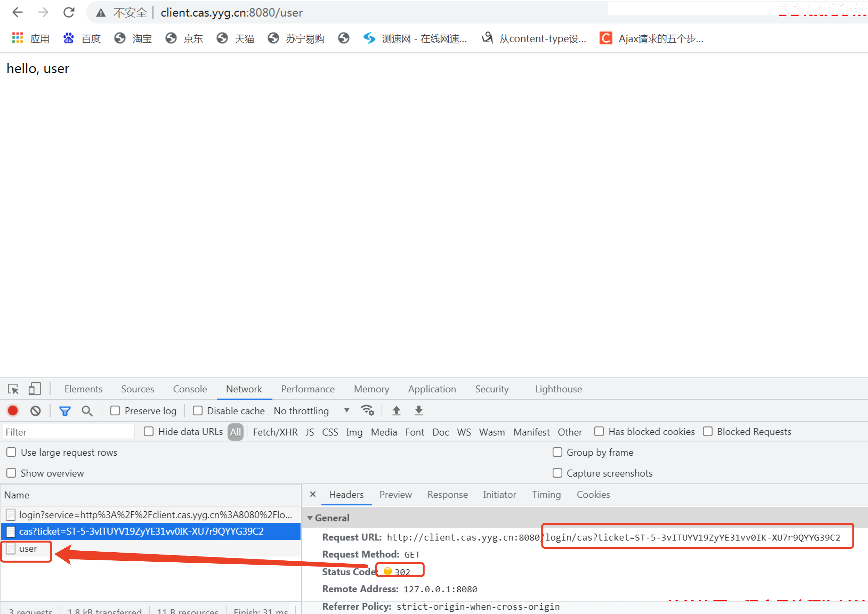Enable the Preserve log checkbox
Screen dimensions: 868x614
115,411
